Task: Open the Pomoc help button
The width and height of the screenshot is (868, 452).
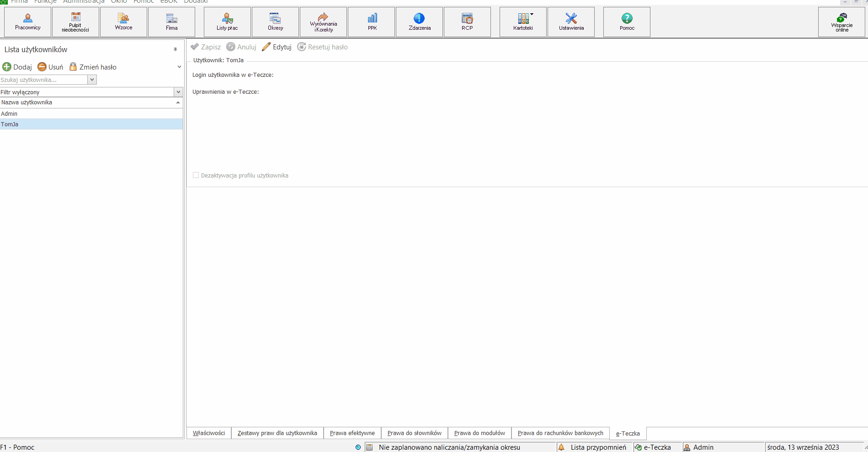Action: (x=627, y=22)
